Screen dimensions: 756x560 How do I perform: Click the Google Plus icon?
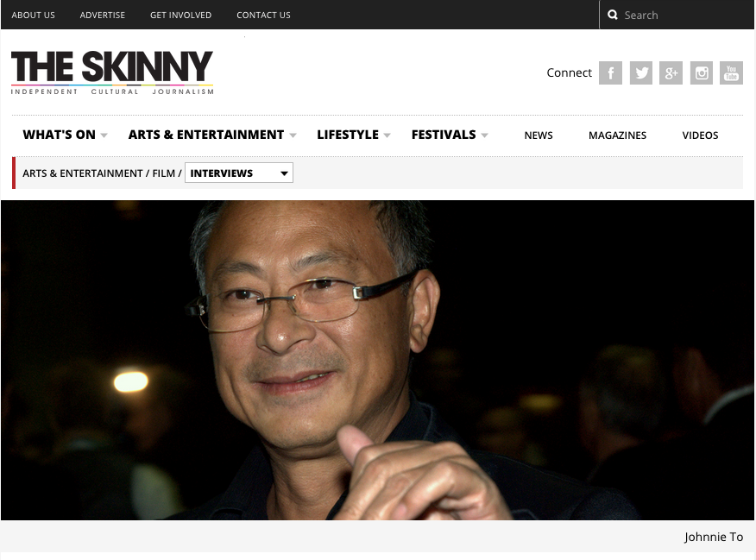pos(671,72)
